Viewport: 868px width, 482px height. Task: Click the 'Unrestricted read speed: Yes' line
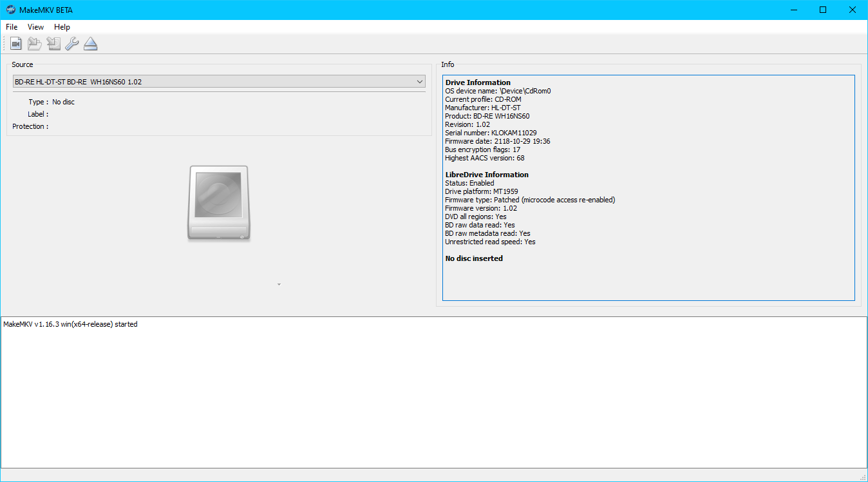coord(490,242)
